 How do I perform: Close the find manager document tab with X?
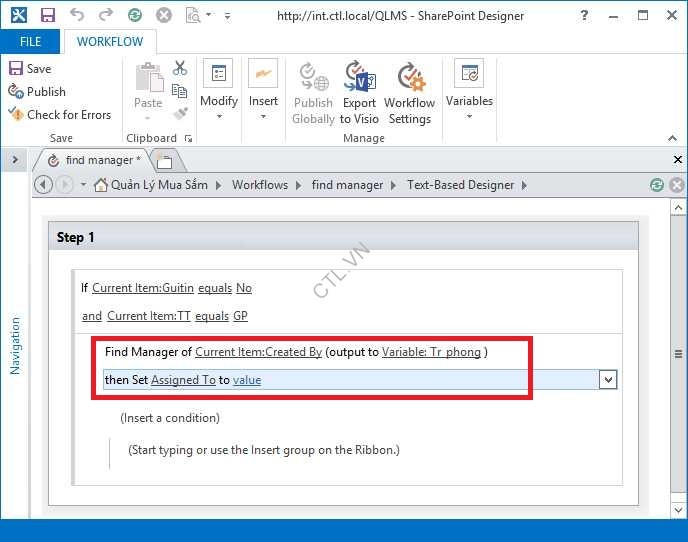677,159
